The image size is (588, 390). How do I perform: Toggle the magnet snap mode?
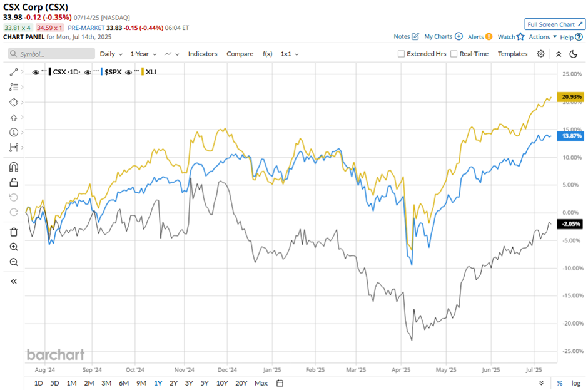click(14, 167)
